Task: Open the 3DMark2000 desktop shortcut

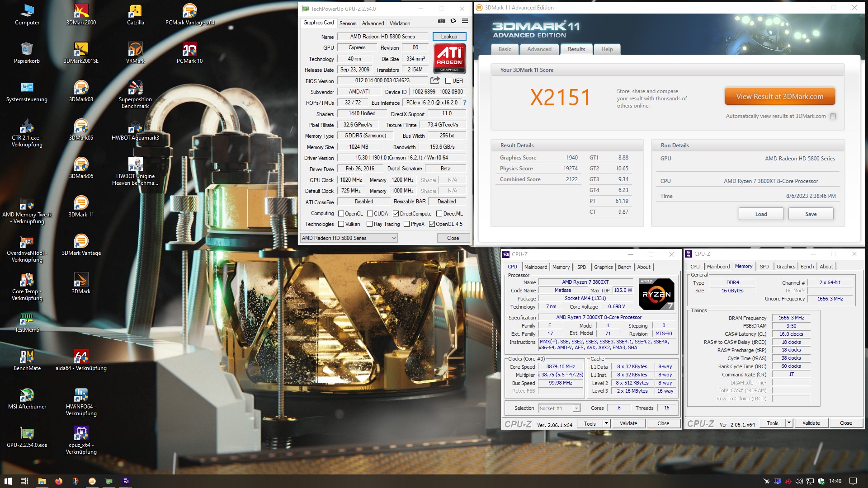Action: [81, 14]
